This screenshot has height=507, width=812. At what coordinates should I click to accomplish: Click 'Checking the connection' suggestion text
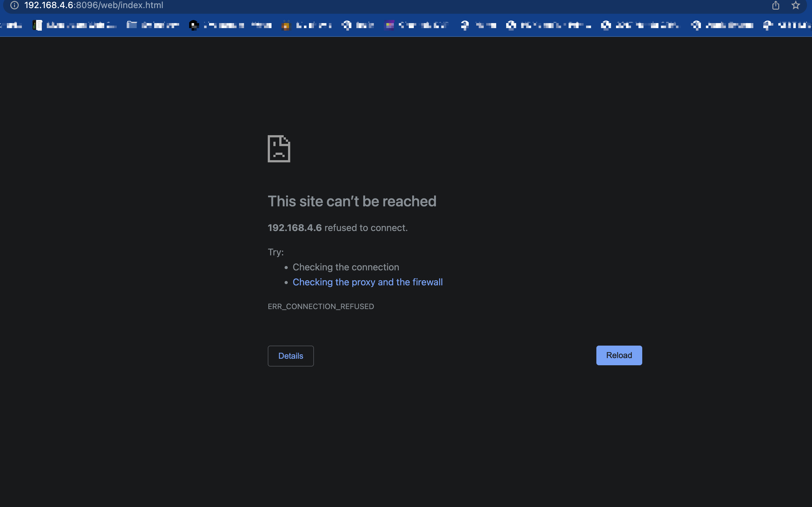click(x=345, y=267)
